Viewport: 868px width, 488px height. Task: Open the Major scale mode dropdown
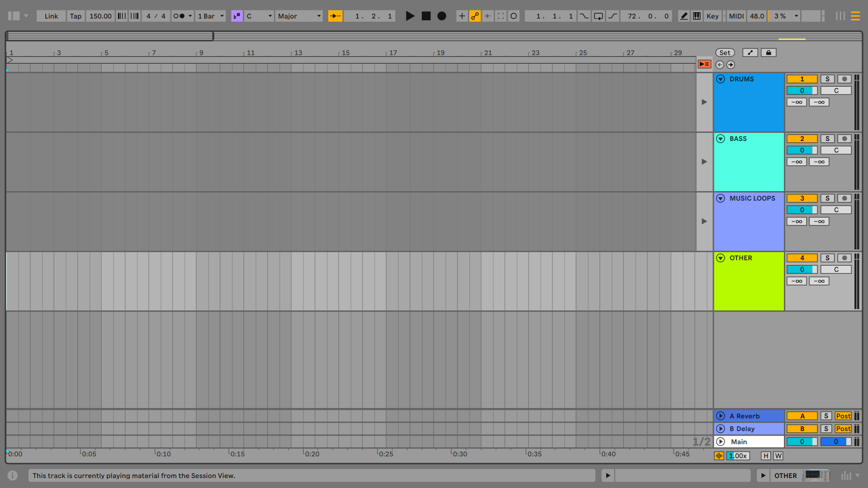(x=299, y=16)
